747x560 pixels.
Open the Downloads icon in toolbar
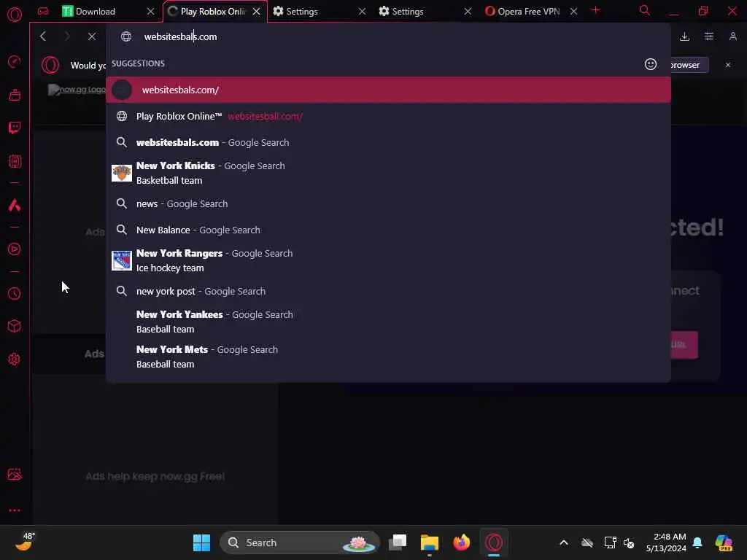click(x=684, y=36)
